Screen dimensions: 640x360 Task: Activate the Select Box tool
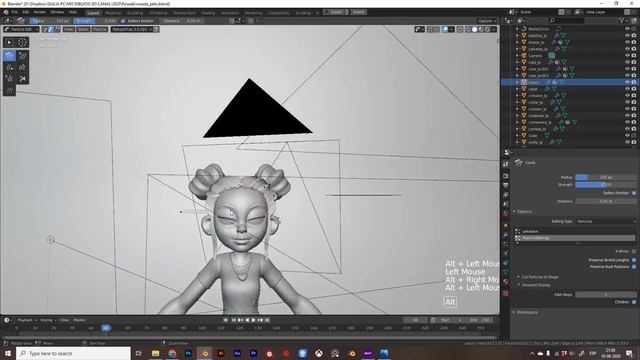pyautogui.click(x=9, y=42)
